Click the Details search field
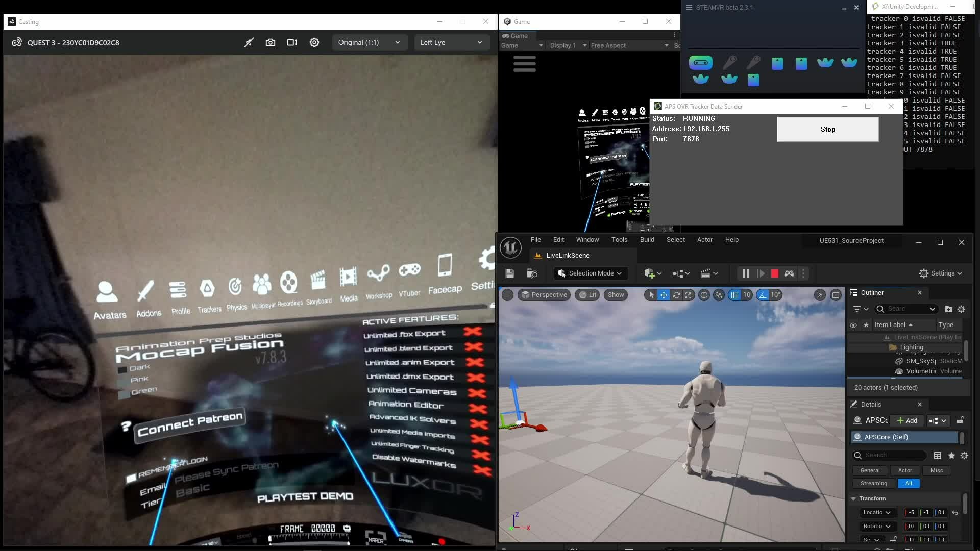Image resolution: width=980 pixels, height=551 pixels. click(893, 455)
